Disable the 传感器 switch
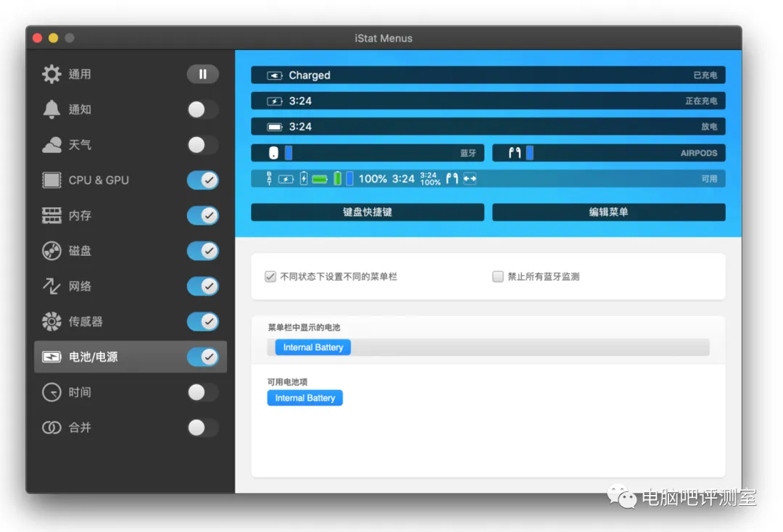783x532 pixels. (x=202, y=321)
